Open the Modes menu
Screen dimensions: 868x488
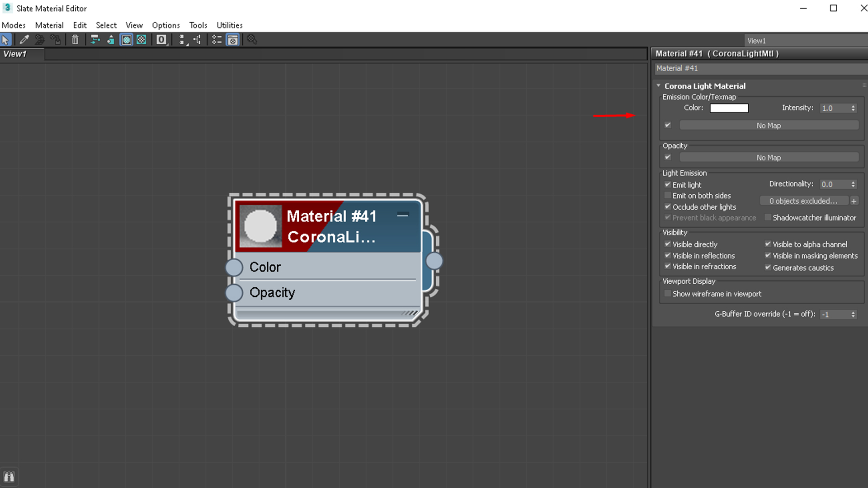(14, 25)
